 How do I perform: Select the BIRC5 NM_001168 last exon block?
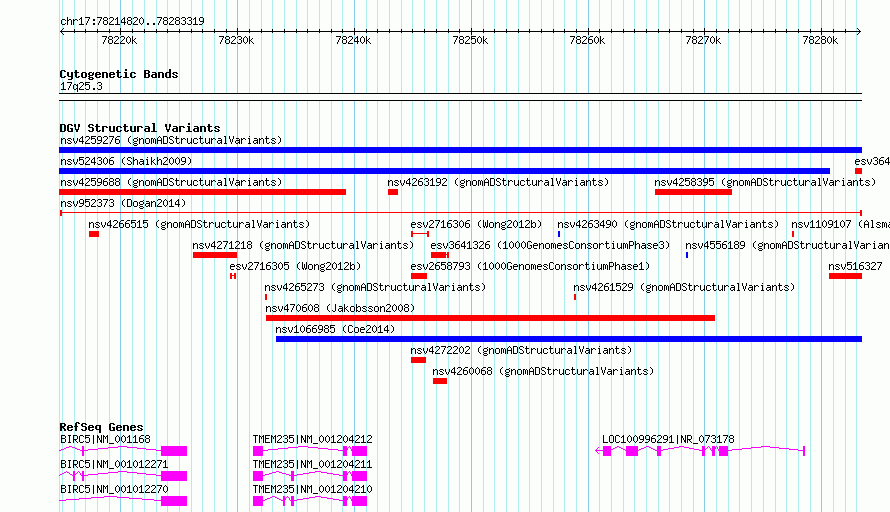pyautogui.click(x=174, y=451)
